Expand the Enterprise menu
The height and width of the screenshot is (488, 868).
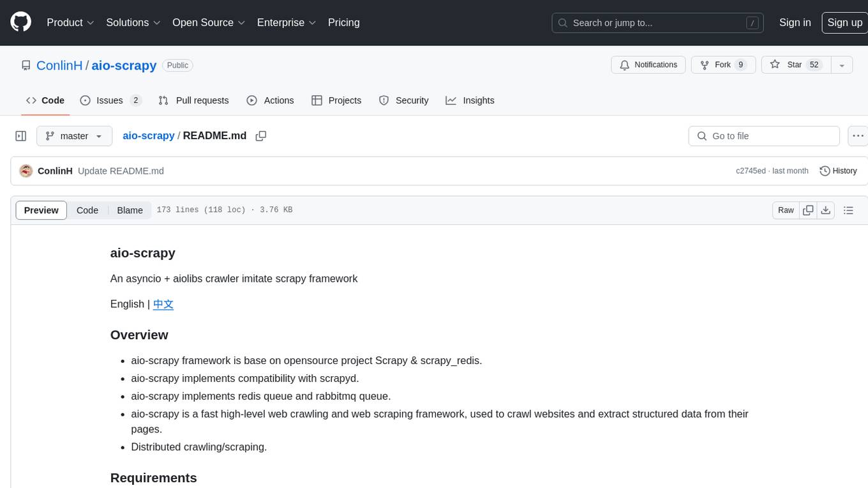(287, 22)
